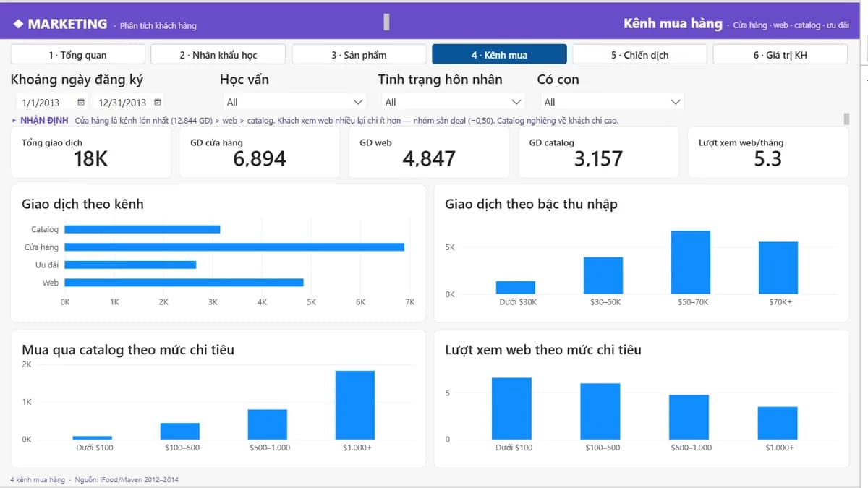Click the Lượt xem web theo mức chi tiêu title
The width and height of the screenshot is (868, 488).
pos(543,350)
